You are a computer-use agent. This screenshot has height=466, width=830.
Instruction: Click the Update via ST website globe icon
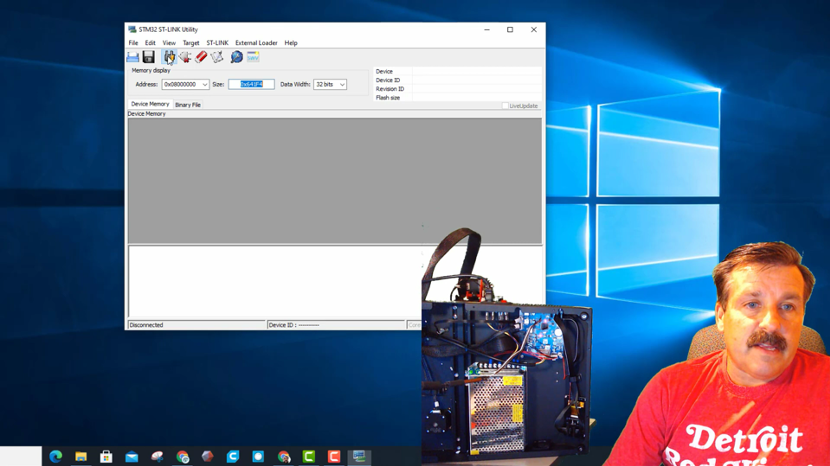[237, 57]
